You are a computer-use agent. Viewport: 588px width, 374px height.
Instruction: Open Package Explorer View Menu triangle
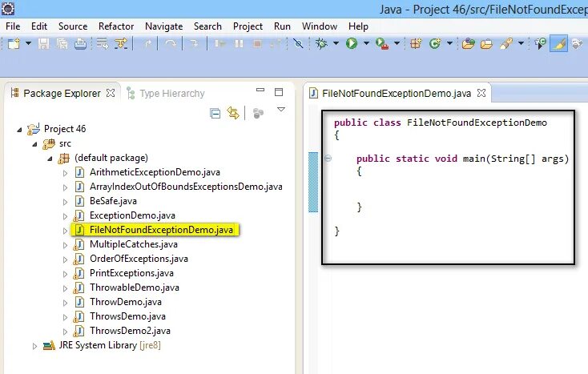pyautogui.click(x=281, y=110)
